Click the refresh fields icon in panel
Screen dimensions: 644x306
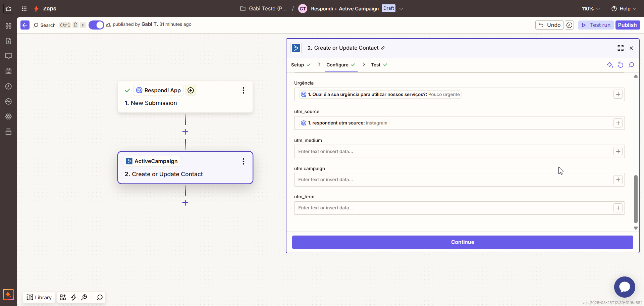[621, 65]
